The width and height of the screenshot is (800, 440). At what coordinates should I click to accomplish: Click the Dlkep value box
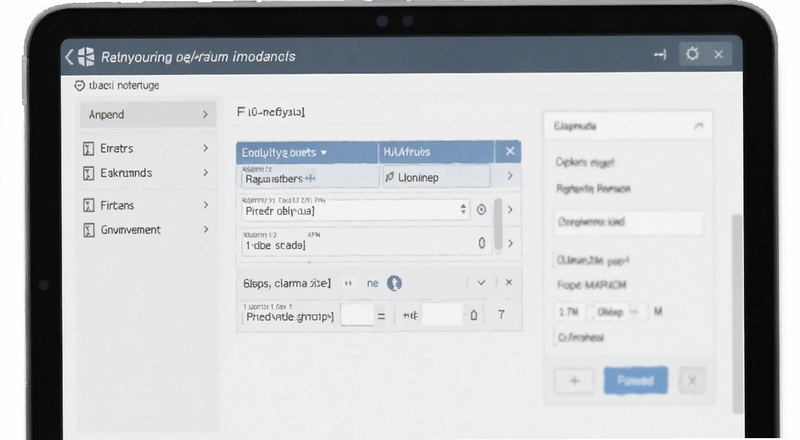pos(610,312)
